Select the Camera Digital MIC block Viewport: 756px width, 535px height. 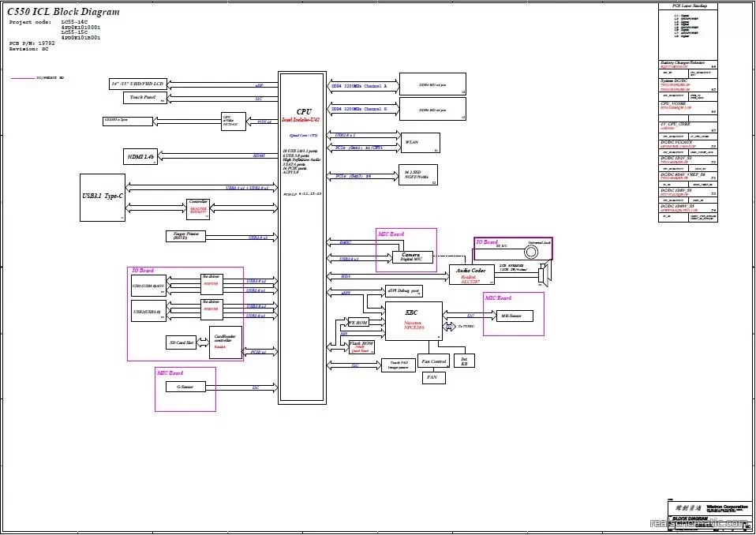[411, 257]
